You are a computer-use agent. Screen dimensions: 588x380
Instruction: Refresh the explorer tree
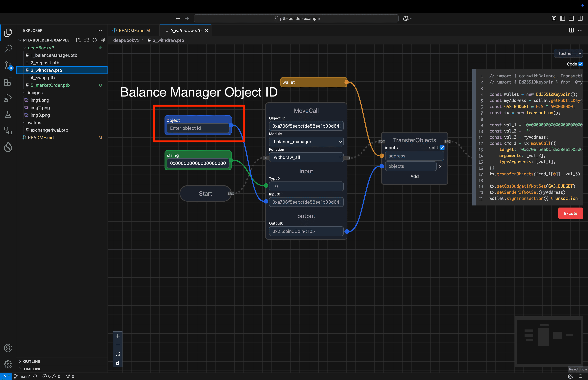(94, 40)
